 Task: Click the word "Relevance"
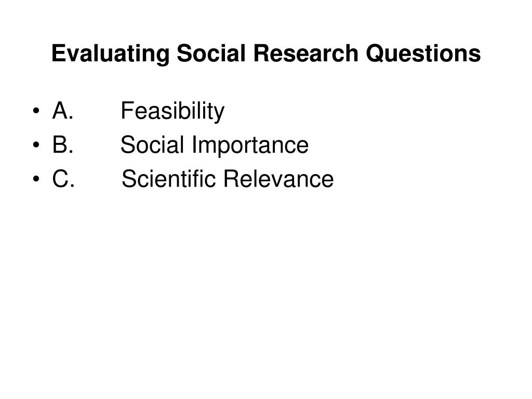click(278, 179)
